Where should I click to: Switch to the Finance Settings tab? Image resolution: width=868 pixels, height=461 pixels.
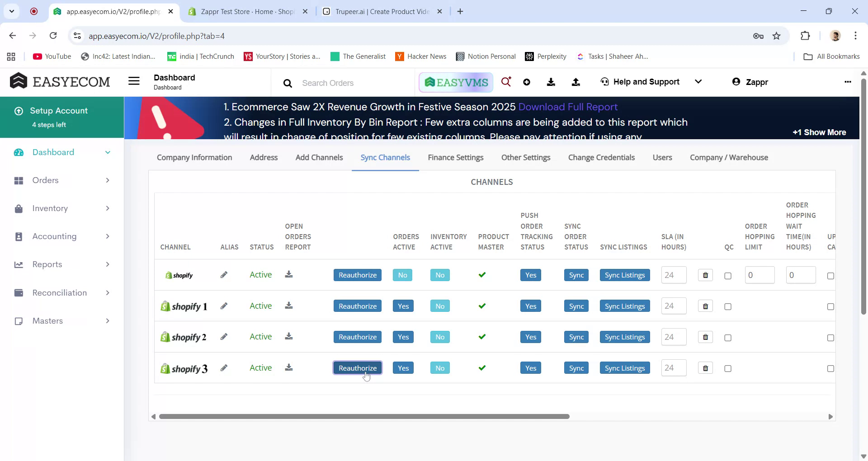(x=456, y=157)
